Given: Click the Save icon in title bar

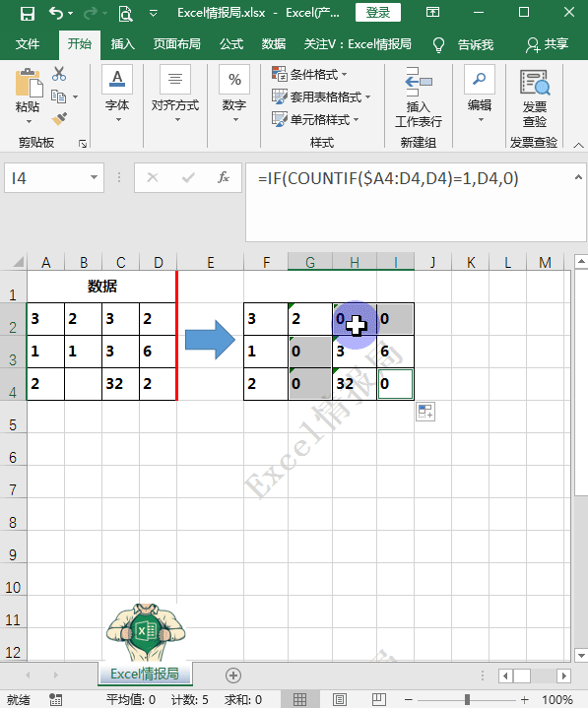Looking at the screenshot, I should coord(28,13).
